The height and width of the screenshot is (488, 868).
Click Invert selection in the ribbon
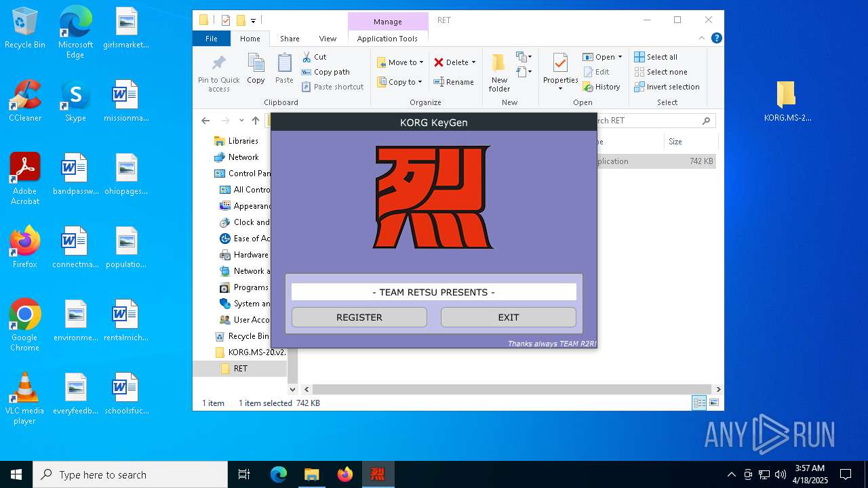click(667, 87)
